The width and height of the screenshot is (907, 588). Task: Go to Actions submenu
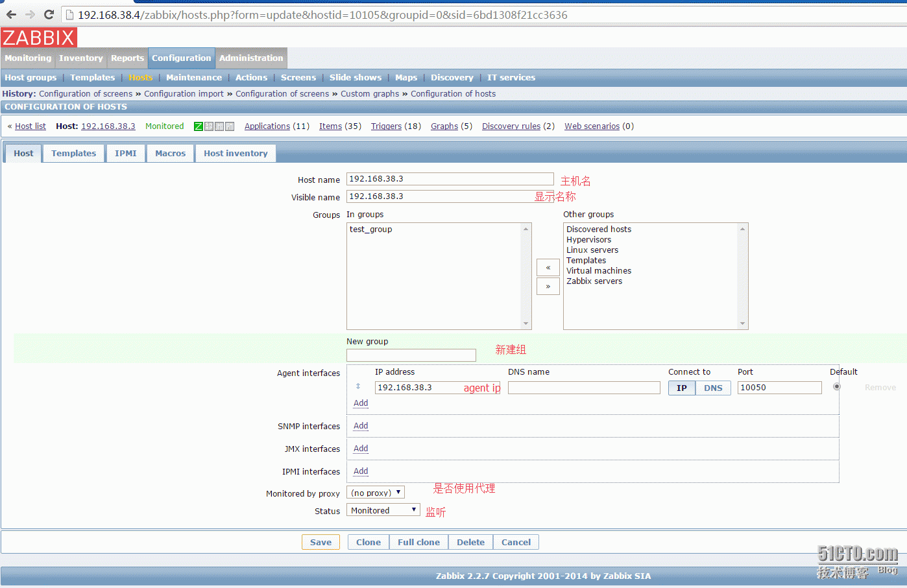tap(251, 77)
